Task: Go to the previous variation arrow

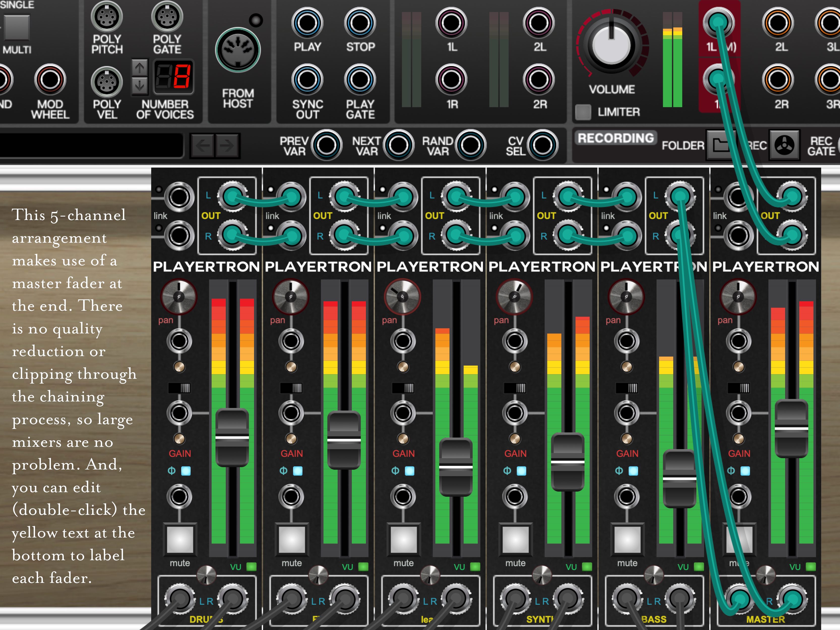Action: point(202,145)
